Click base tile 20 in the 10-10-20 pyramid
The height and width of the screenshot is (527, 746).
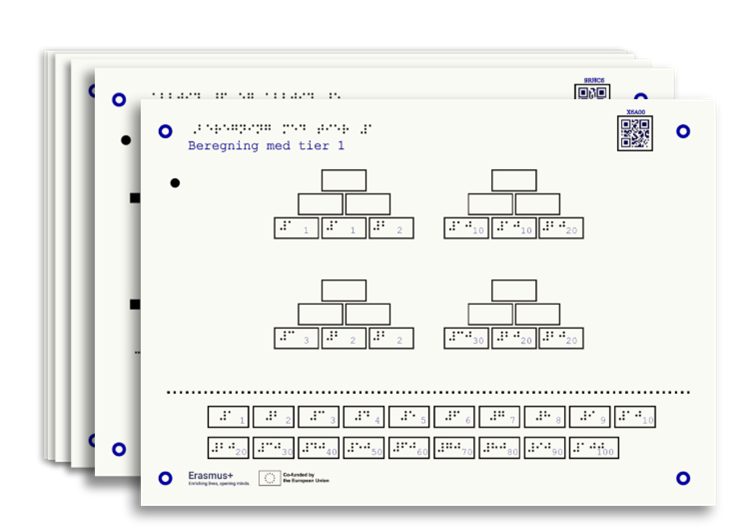click(561, 228)
